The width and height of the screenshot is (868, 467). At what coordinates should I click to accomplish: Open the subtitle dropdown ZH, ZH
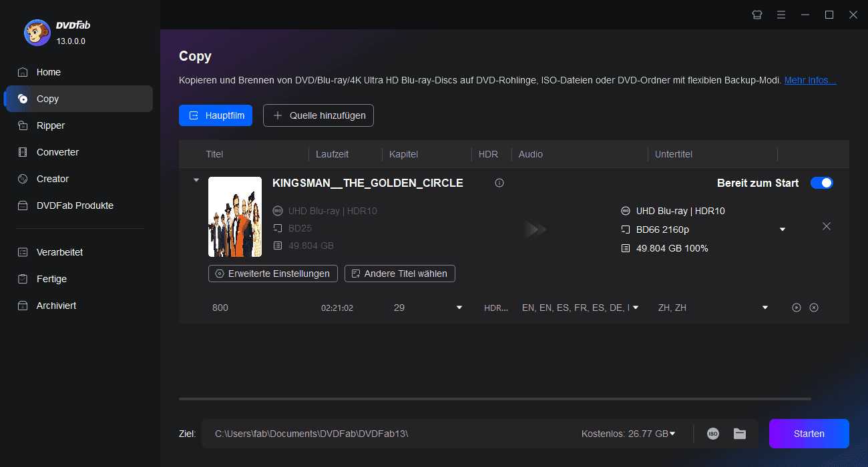(x=765, y=308)
